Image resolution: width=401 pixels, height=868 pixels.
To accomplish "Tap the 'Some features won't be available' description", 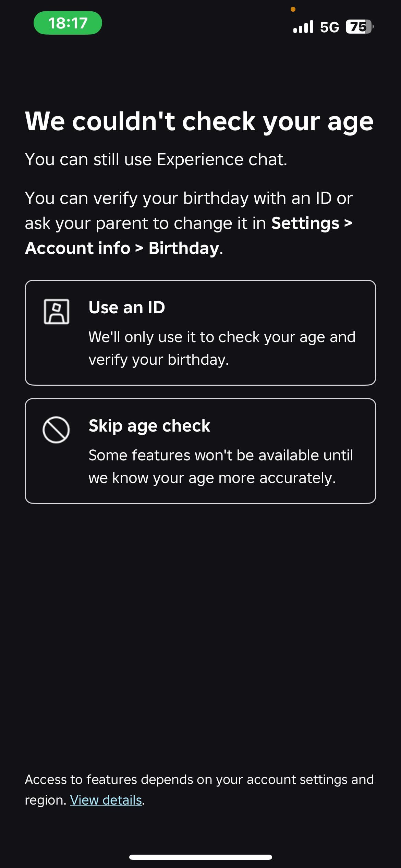I will (221, 467).
